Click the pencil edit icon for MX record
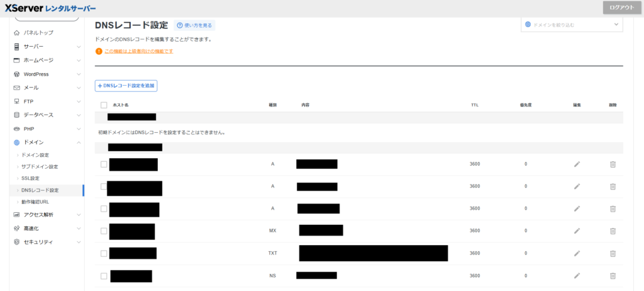Viewport: 644px width, 291px height. [577, 231]
